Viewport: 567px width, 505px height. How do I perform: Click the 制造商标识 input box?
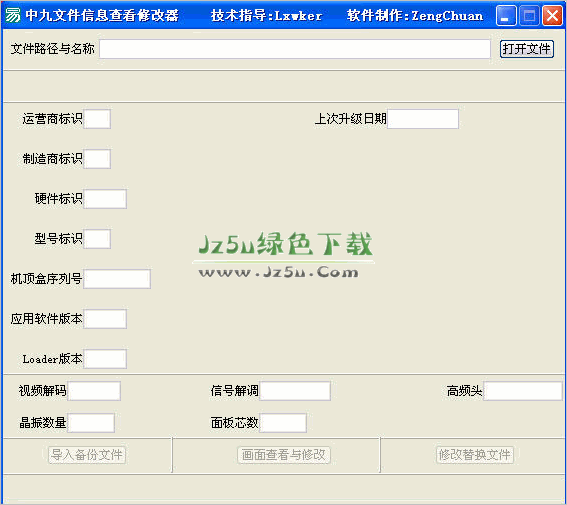coord(97,159)
